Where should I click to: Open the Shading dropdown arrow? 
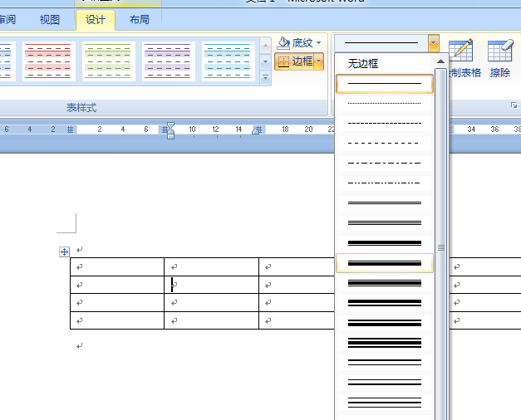[318, 43]
